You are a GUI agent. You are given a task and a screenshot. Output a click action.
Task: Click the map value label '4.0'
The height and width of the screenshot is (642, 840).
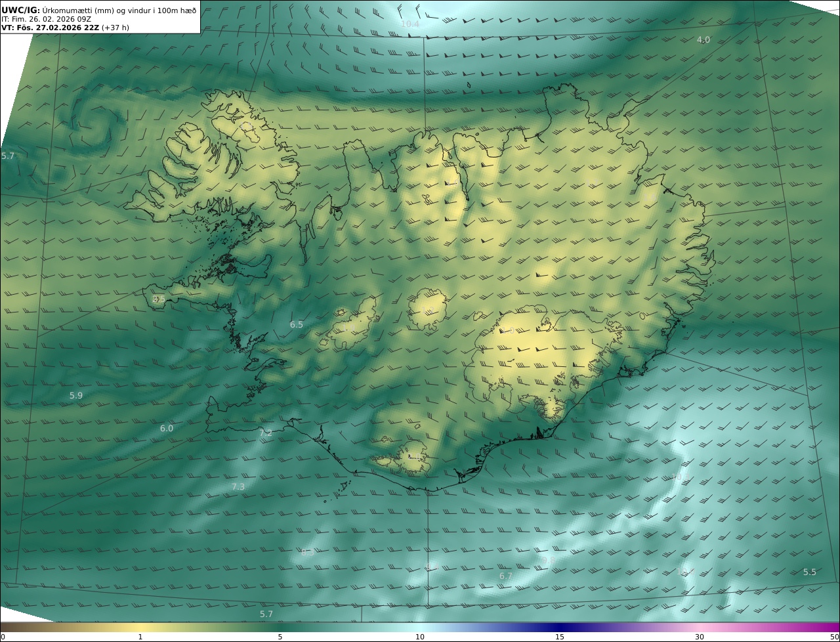coord(703,40)
